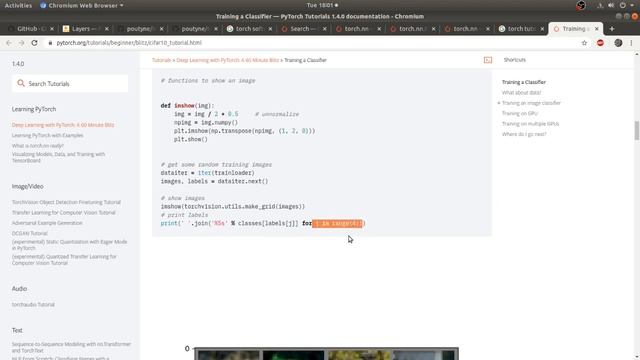Close the Search tab
Screen dimensions: 640x360
pyautogui.click(x=324, y=29)
